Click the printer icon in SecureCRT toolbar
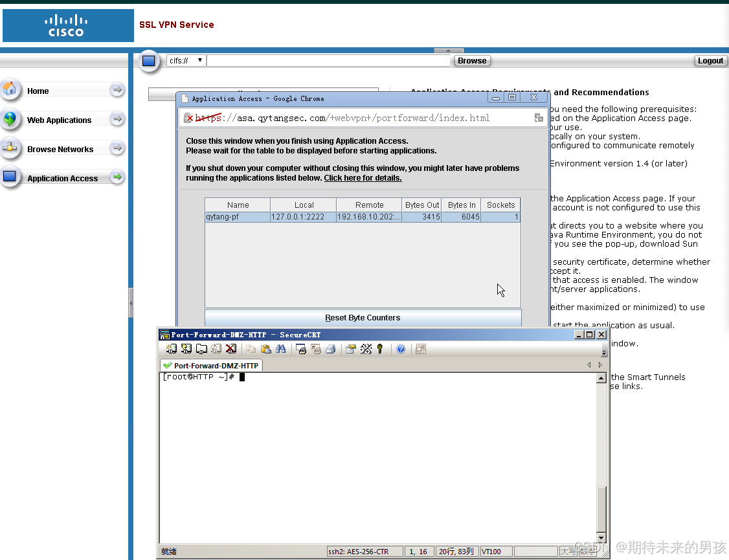This screenshot has width=729, height=560. click(x=331, y=349)
